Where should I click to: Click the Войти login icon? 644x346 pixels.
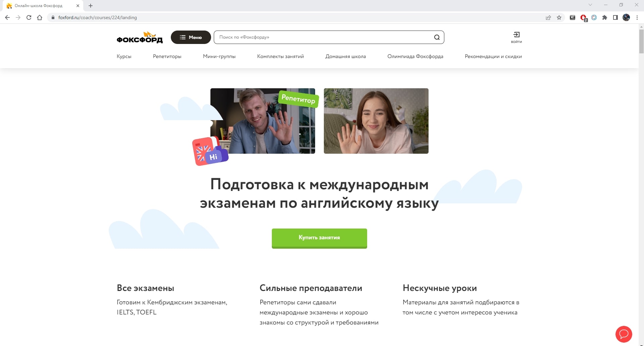[516, 37]
